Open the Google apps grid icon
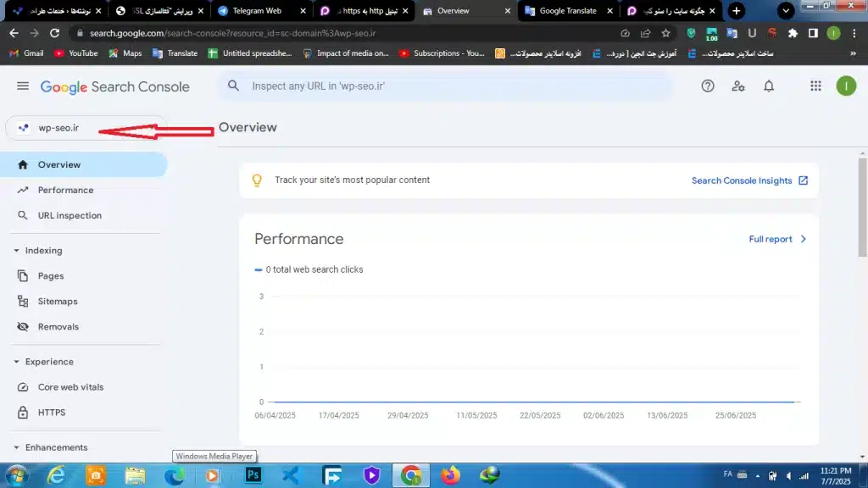This screenshot has height=488, width=868. coord(815,86)
